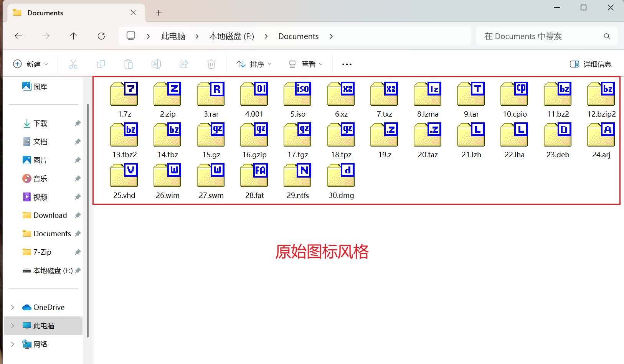The image size is (624, 364).
Task: Click 此电脑 in the address breadcrumb
Action: [173, 36]
